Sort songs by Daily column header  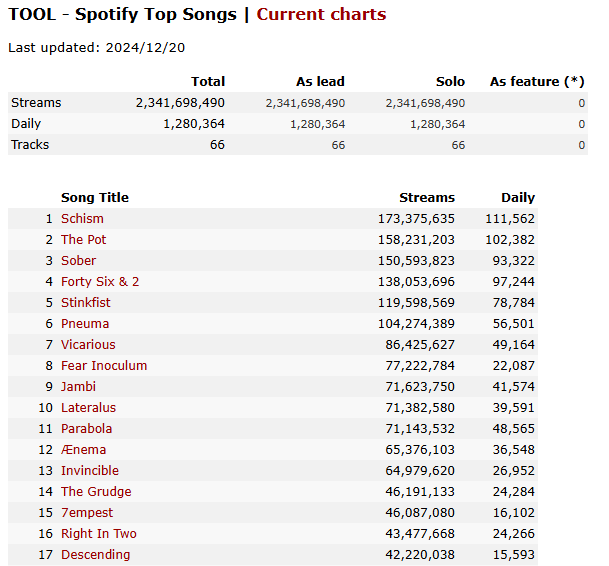click(518, 197)
